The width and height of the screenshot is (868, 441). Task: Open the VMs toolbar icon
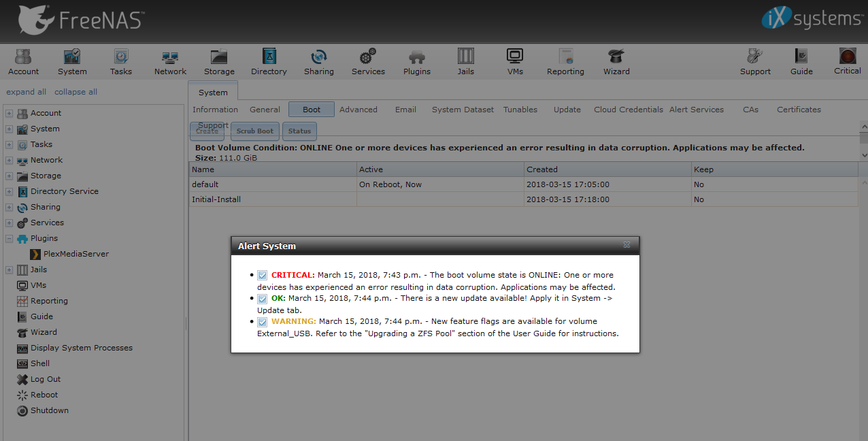[515, 61]
